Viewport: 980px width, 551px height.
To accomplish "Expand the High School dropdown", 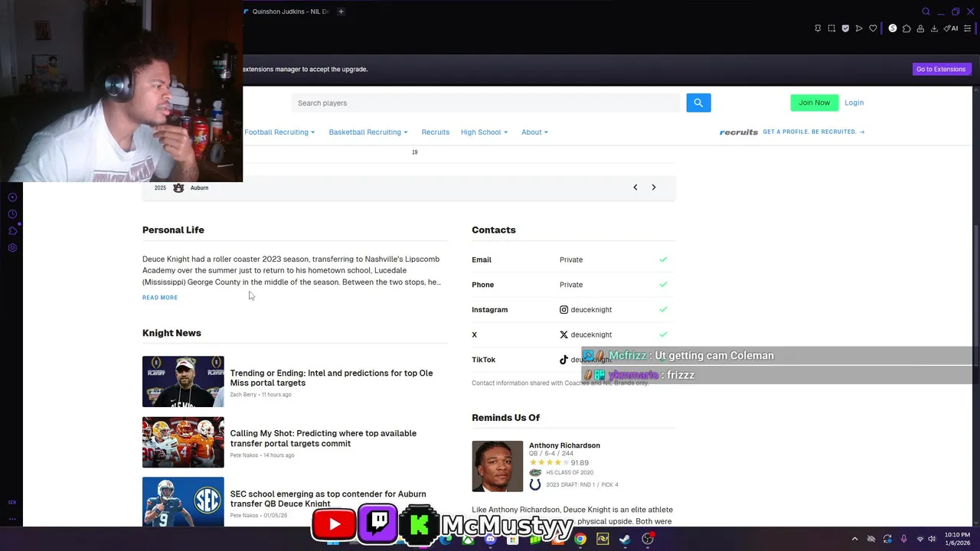I will coord(484,132).
